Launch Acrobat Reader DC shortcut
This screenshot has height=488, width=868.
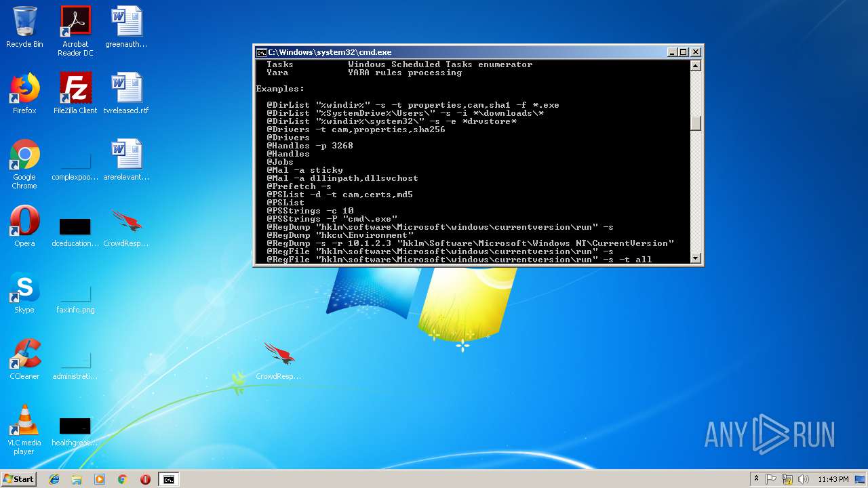click(75, 31)
